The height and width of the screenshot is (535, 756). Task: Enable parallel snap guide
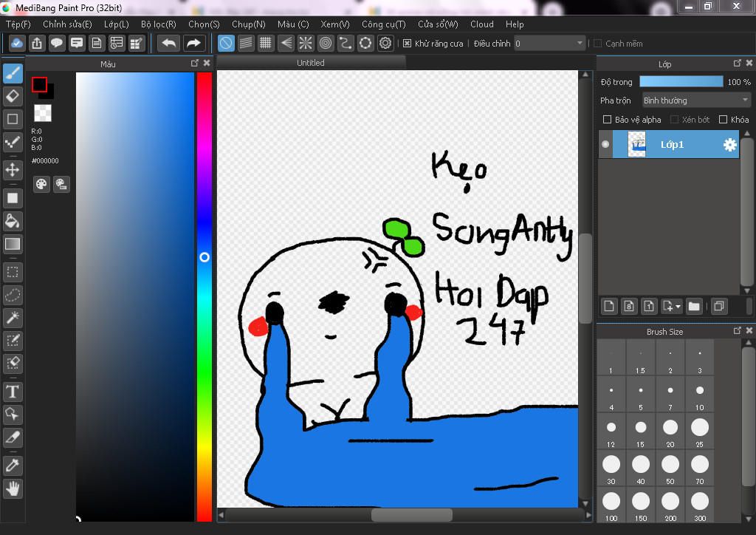click(x=246, y=44)
